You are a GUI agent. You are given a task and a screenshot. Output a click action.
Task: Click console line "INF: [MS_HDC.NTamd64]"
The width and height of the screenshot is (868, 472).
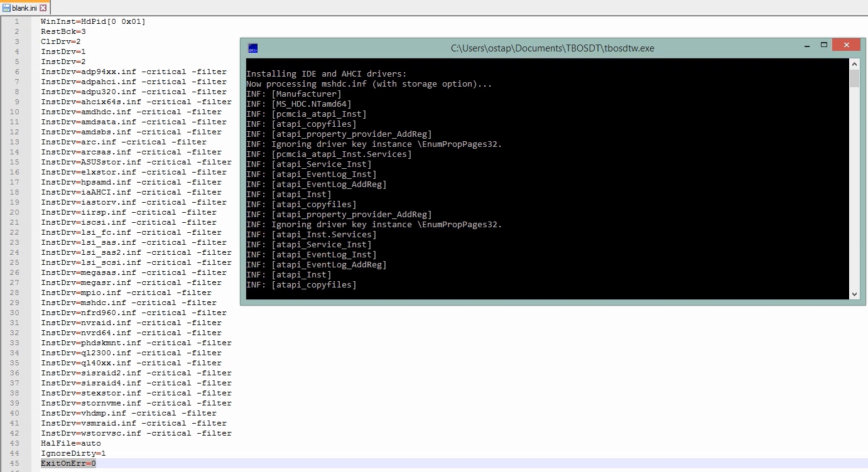tap(299, 104)
